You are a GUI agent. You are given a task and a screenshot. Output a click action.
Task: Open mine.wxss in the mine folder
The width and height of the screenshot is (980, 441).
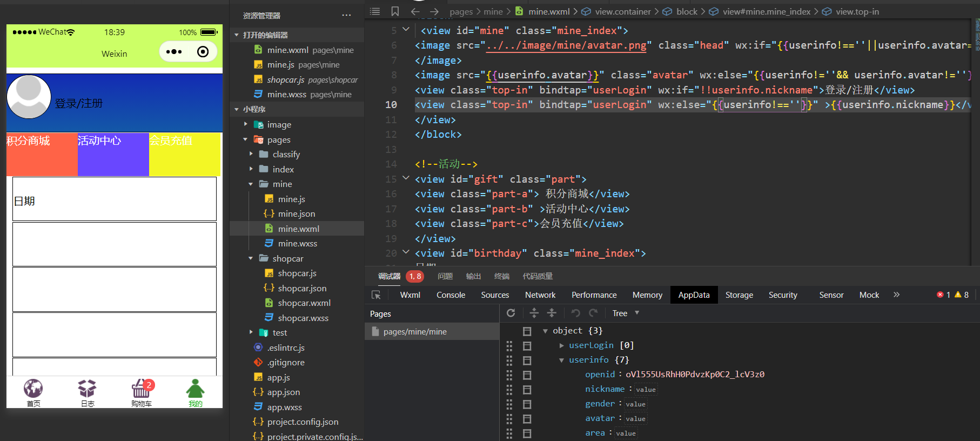coord(297,244)
